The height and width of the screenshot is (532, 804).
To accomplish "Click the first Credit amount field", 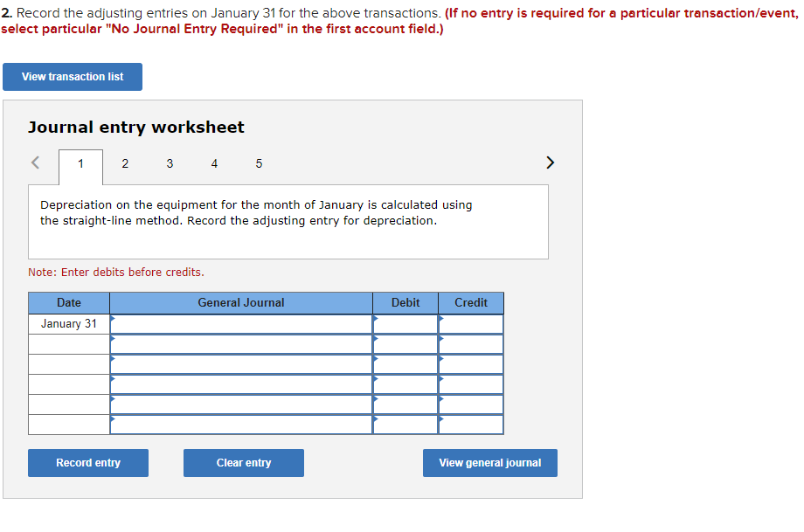I will [x=470, y=323].
